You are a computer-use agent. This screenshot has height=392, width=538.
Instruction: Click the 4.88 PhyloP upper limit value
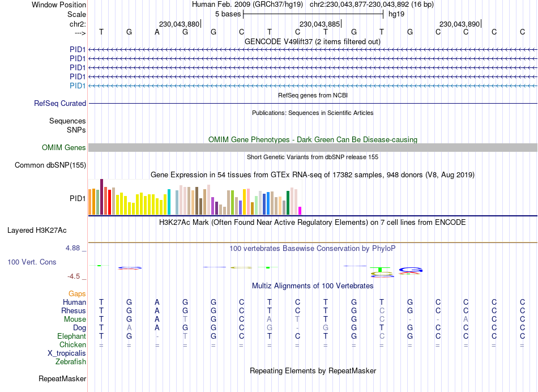(72, 248)
